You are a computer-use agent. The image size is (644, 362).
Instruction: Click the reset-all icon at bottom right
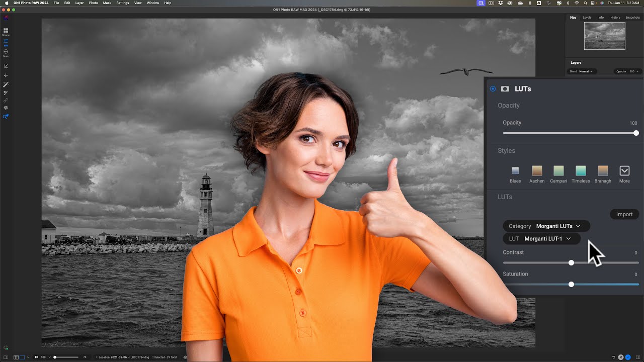tap(613, 357)
